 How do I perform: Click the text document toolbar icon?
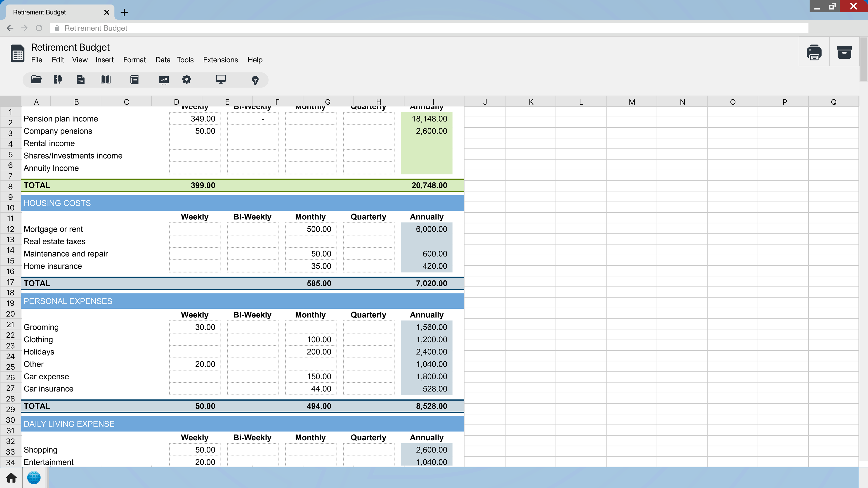pos(80,80)
